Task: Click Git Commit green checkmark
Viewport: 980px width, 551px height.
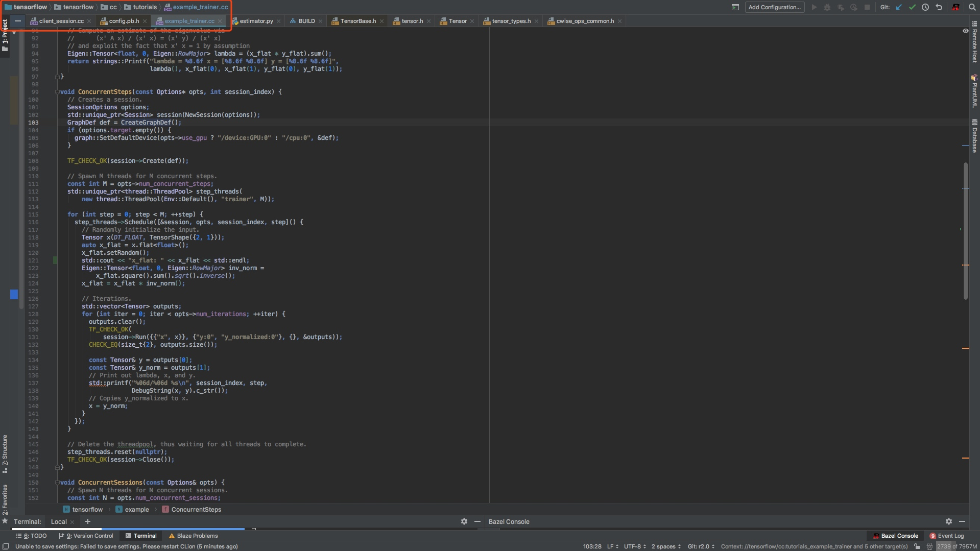Action: (x=912, y=7)
